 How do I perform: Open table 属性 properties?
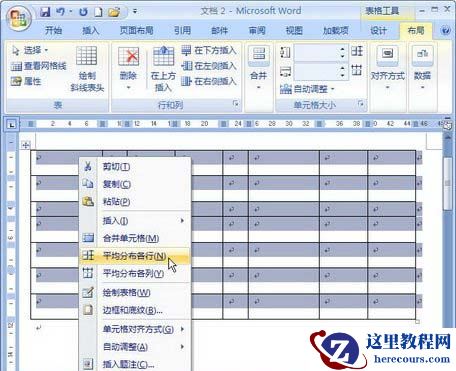pyautogui.click(x=26, y=81)
